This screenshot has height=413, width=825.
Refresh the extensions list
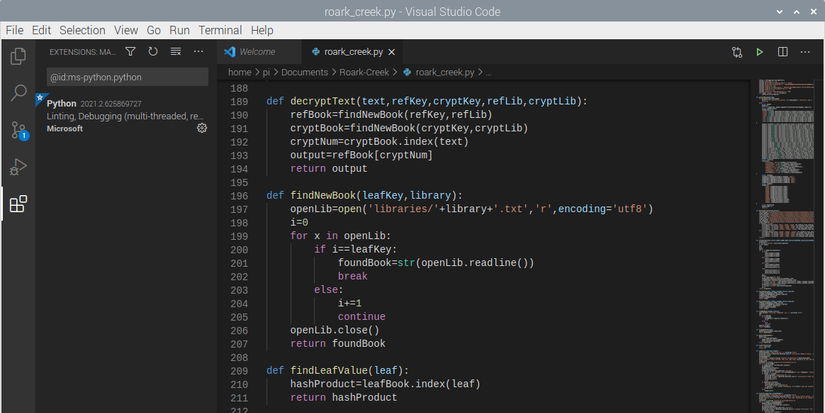pos(153,52)
